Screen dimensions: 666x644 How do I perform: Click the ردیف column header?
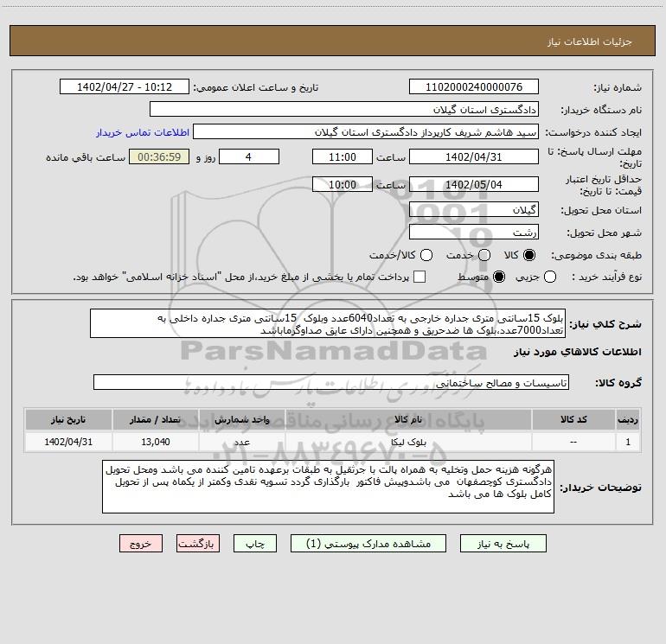point(628,419)
